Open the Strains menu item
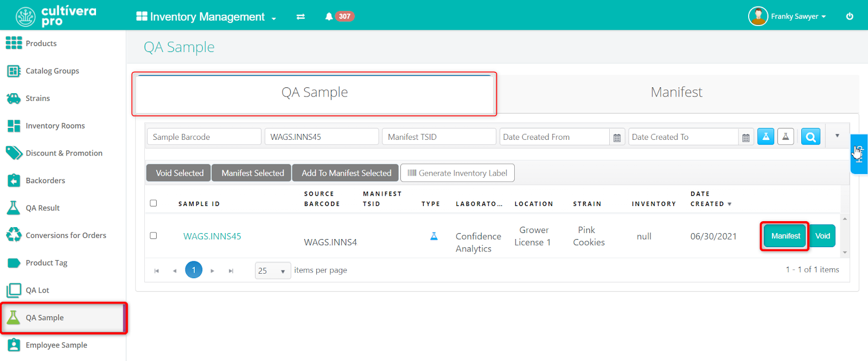Image resolution: width=868 pixels, height=361 pixels. pos(37,98)
